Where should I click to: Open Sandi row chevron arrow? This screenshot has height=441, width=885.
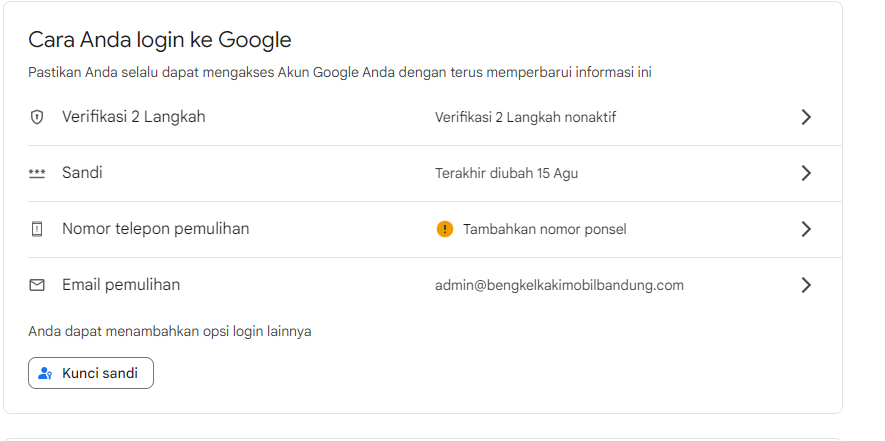(x=806, y=173)
